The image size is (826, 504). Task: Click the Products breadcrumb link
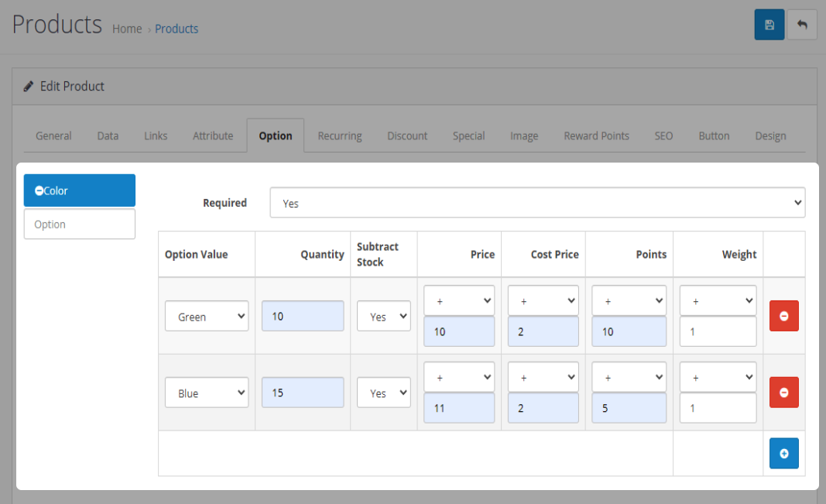click(177, 29)
